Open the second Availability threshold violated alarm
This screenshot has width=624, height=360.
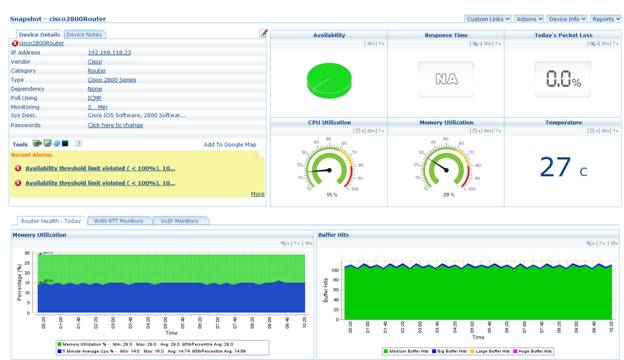100,183
